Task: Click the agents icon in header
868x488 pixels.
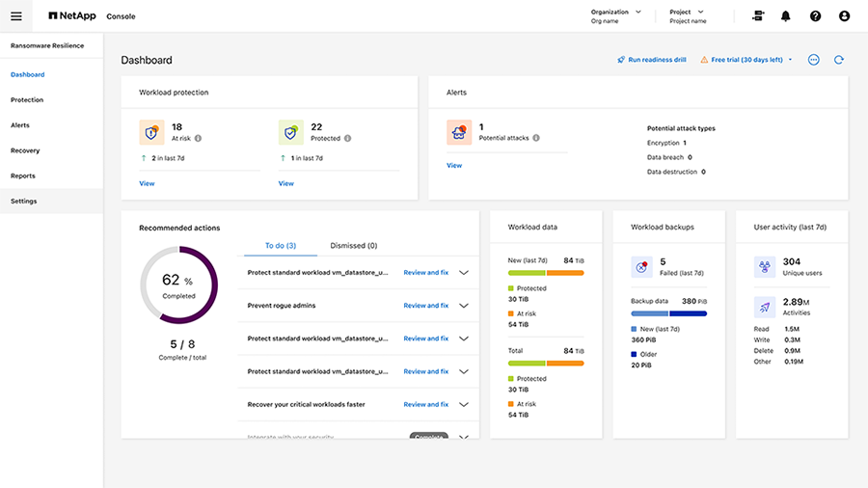Action: 758,16
